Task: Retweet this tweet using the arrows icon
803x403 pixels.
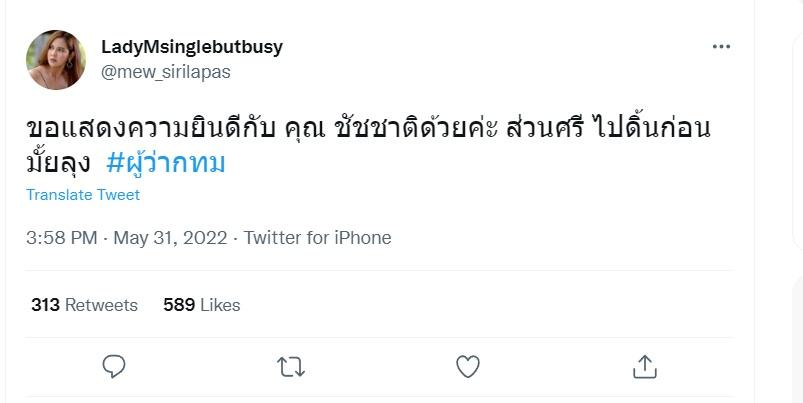Action: (x=291, y=366)
